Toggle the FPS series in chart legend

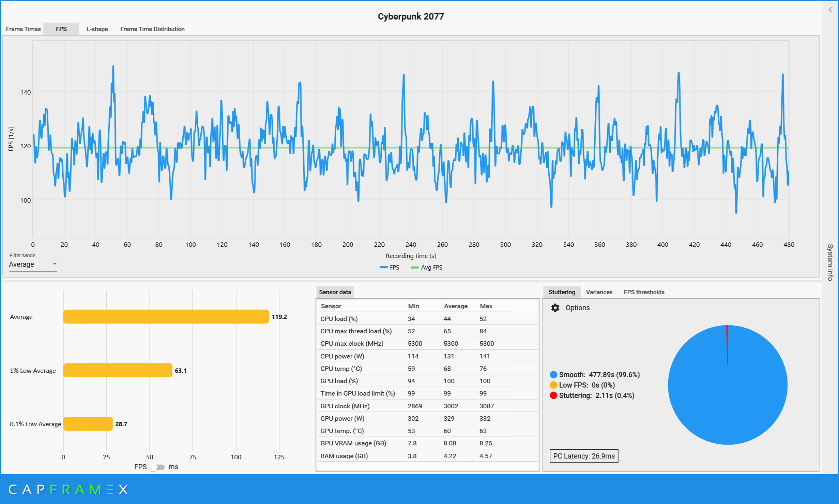[x=390, y=268]
